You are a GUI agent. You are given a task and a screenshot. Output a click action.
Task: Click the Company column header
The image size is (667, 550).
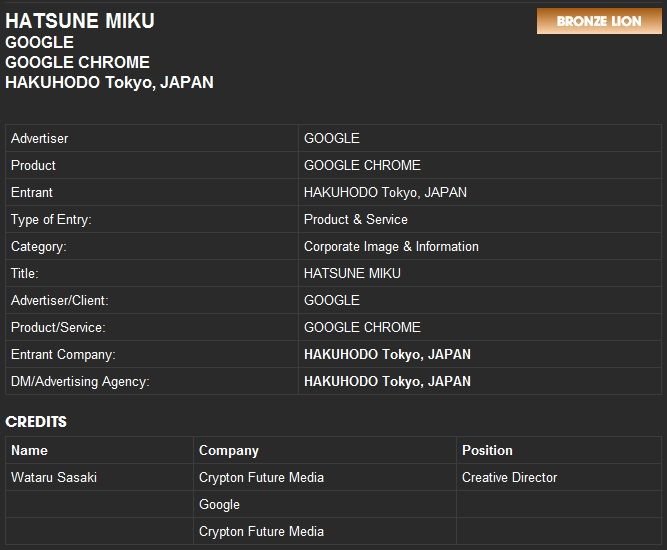coord(229,450)
